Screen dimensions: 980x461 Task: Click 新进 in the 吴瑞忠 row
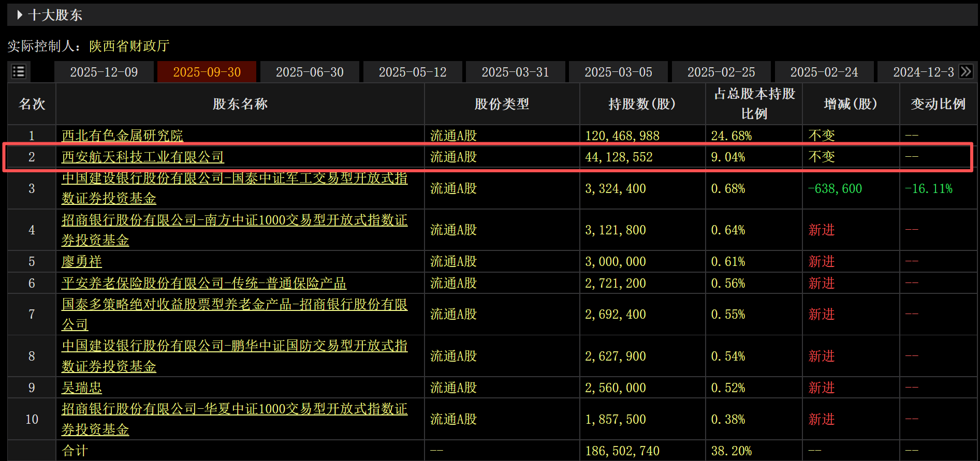822,388
